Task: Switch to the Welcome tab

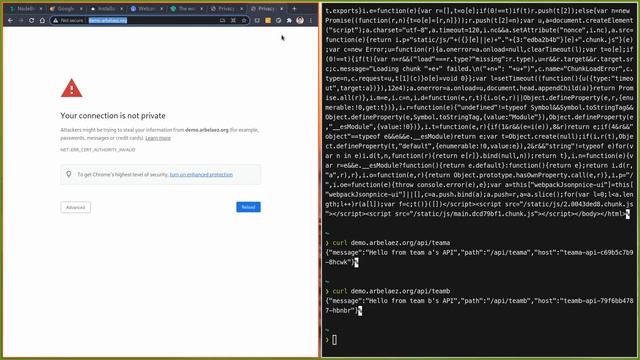Action: (x=146, y=9)
